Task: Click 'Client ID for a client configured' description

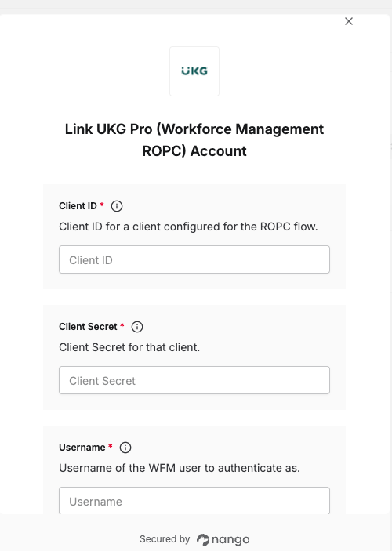Action: click(x=188, y=227)
